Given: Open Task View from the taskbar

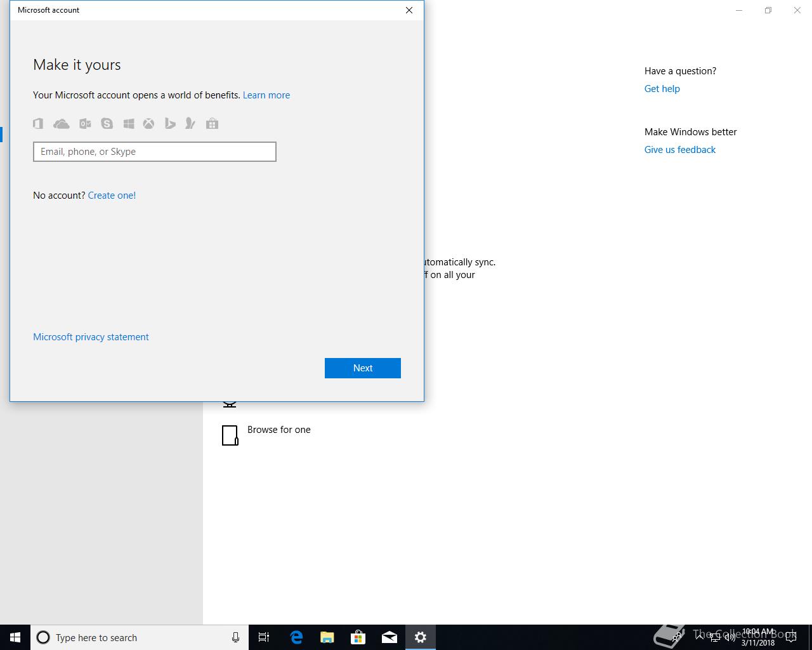Looking at the screenshot, I should pos(264,637).
